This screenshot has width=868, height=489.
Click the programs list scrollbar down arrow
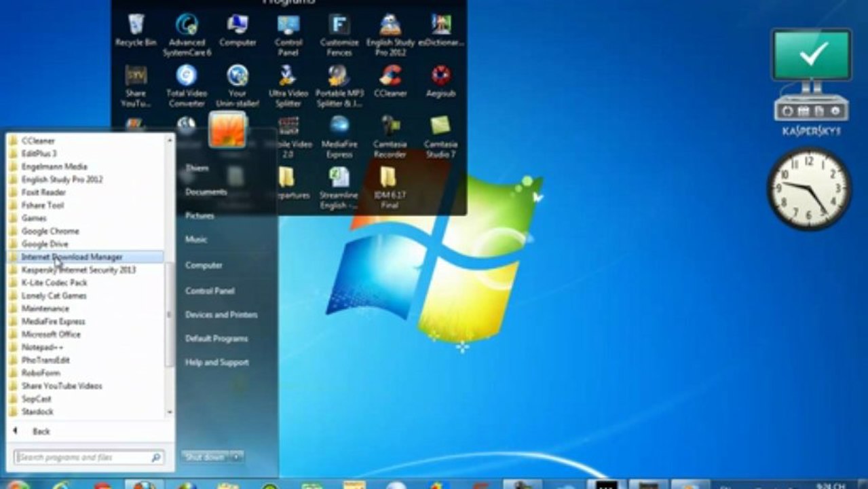pos(170,412)
